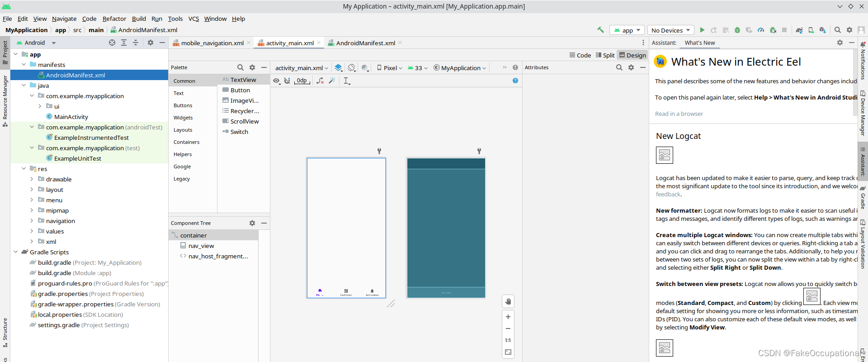This screenshot has height=362, width=868.
Task: Switch editor to Design view
Action: [632, 55]
